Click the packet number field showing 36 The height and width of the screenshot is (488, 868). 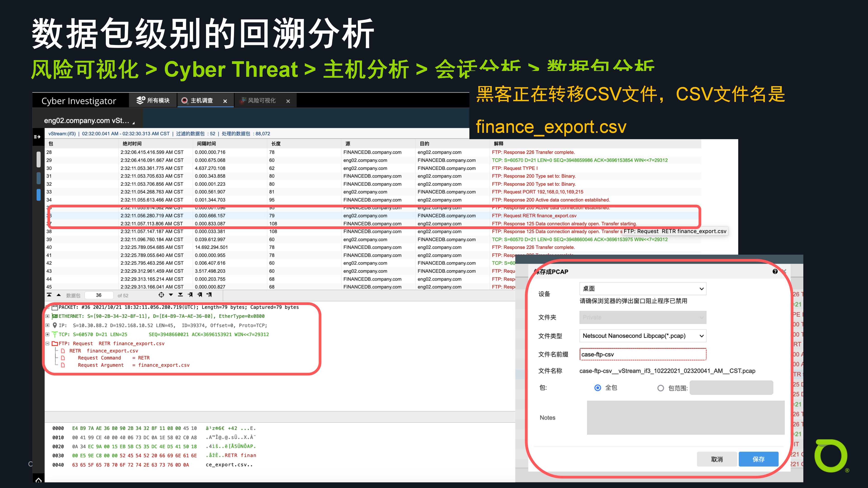pyautogui.click(x=99, y=295)
